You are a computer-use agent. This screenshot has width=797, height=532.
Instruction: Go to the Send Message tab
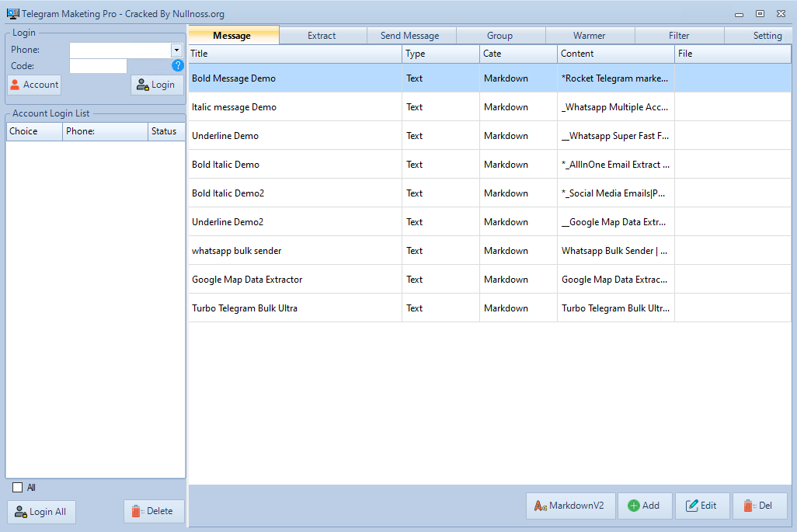pyautogui.click(x=411, y=36)
